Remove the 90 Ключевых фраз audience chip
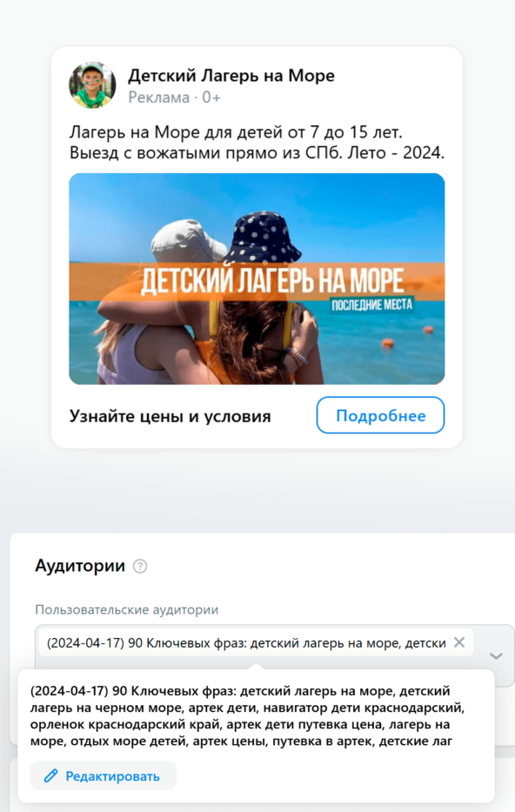Viewport: 515px width, 812px height. [459, 642]
